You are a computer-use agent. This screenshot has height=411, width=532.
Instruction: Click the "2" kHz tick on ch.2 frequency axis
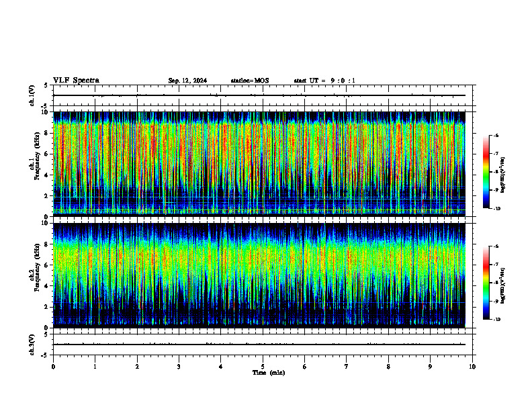pos(47,307)
